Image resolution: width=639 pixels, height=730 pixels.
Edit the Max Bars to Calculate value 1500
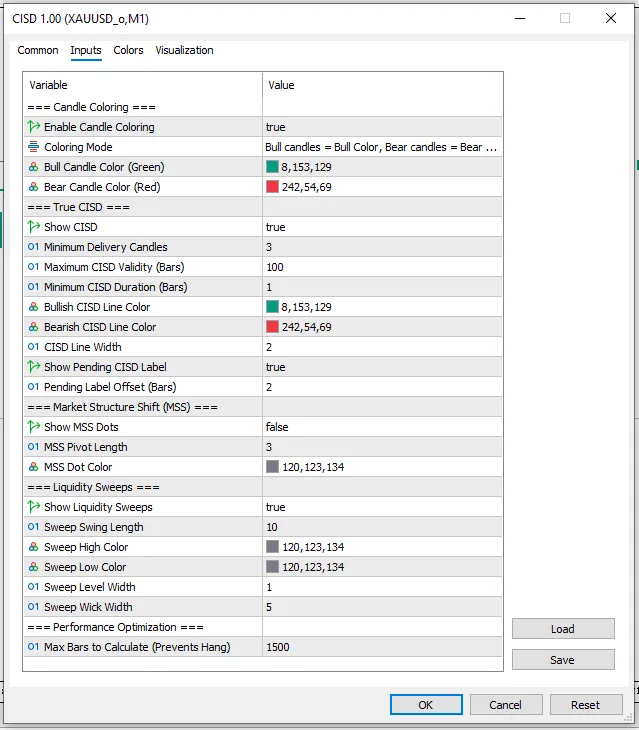pos(382,647)
